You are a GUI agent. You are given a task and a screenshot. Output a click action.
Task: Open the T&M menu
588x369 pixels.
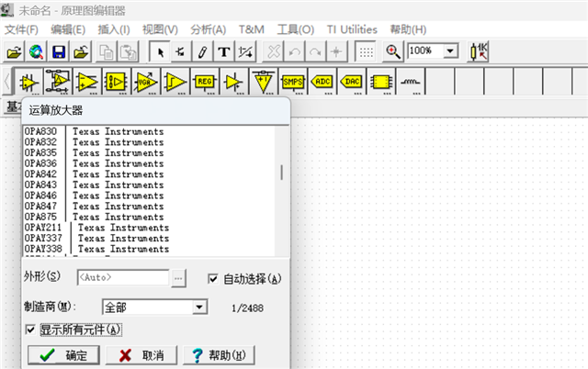pyautogui.click(x=252, y=29)
